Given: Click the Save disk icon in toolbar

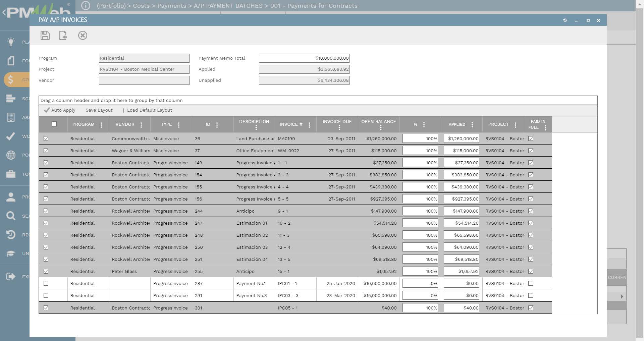Looking at the screenshot, I should (45, 35).
